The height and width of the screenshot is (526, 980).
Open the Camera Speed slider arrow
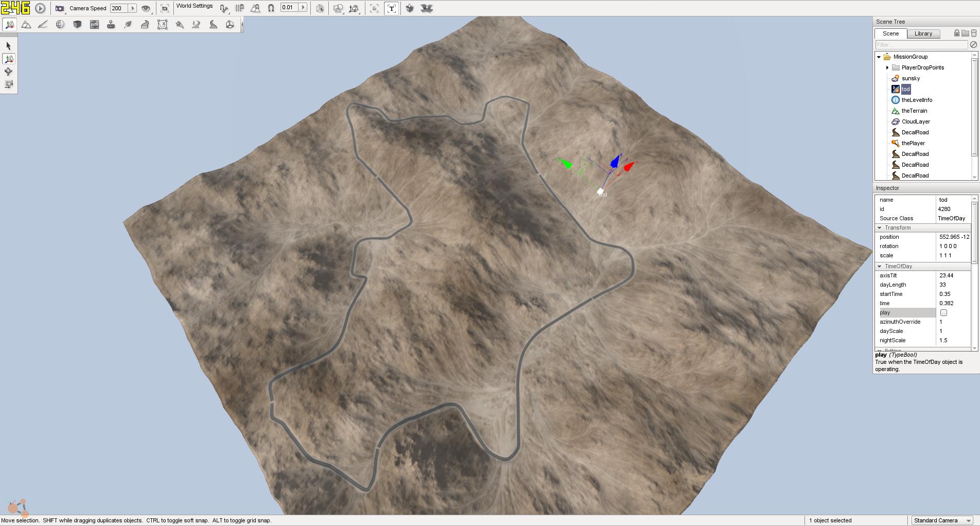(132, 8)
